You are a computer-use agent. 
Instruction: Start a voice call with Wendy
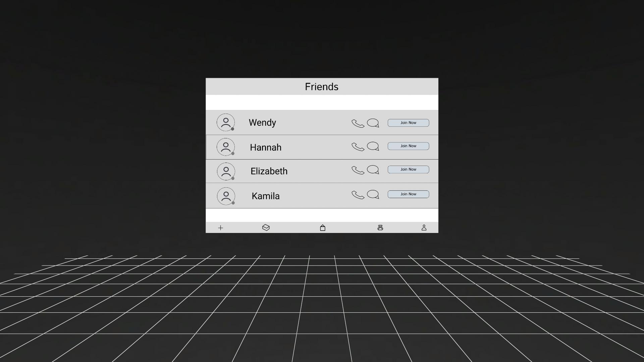358,123
